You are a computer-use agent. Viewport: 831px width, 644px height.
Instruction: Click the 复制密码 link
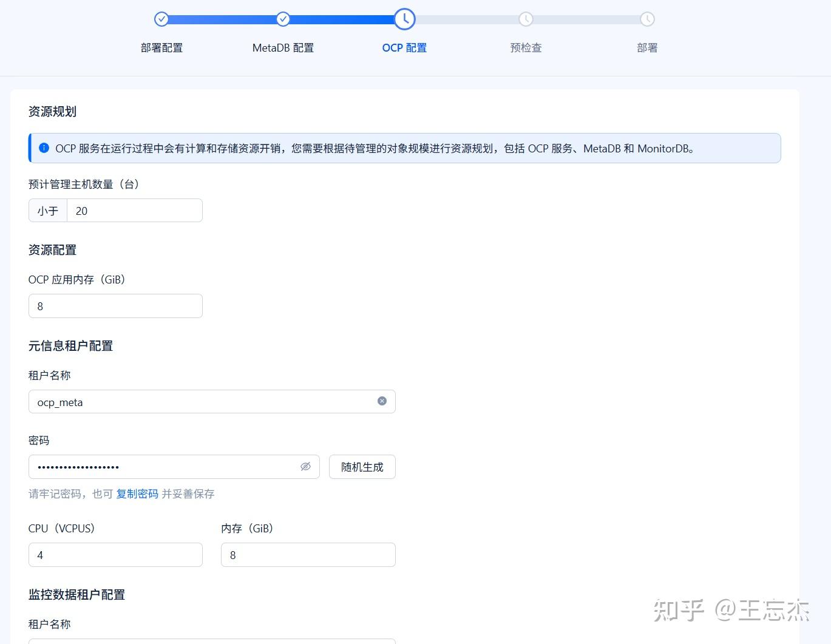pyautogui.click(x=137, y=493)
